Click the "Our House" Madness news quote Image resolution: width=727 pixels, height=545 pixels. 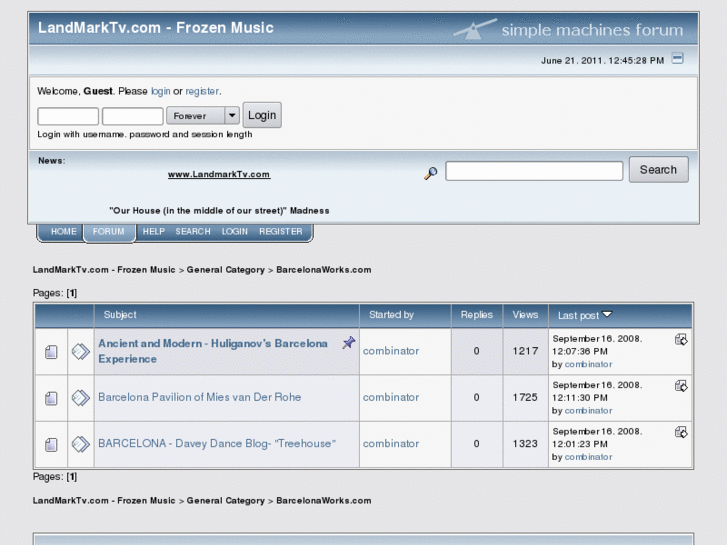coord(219,211)
